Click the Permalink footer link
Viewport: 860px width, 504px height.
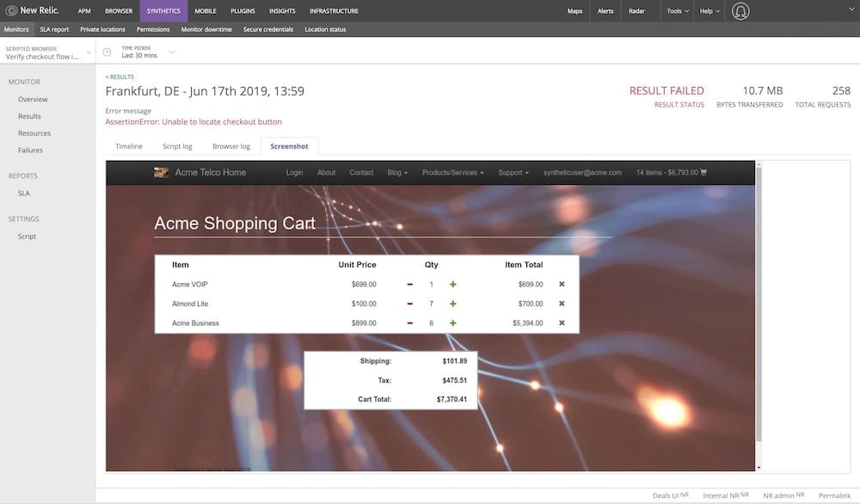pos(834,495)
